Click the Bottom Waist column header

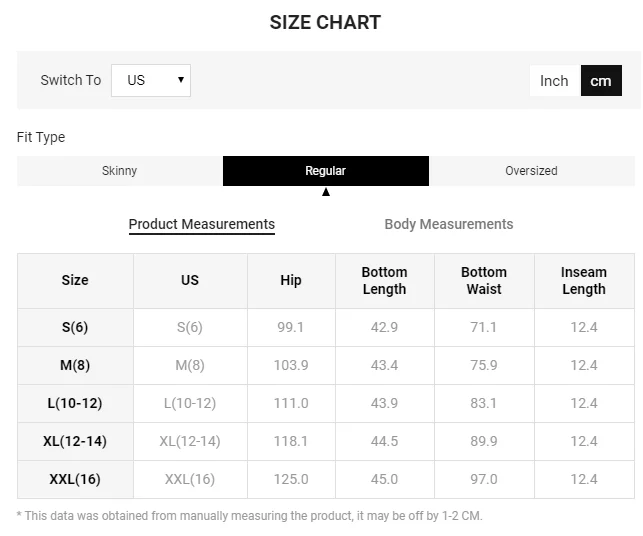click(484, 281)
